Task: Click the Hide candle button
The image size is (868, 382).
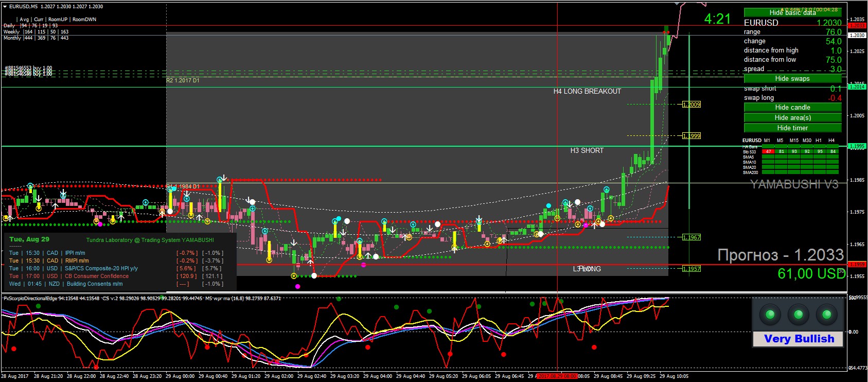Action: click(x=792, y=107)
